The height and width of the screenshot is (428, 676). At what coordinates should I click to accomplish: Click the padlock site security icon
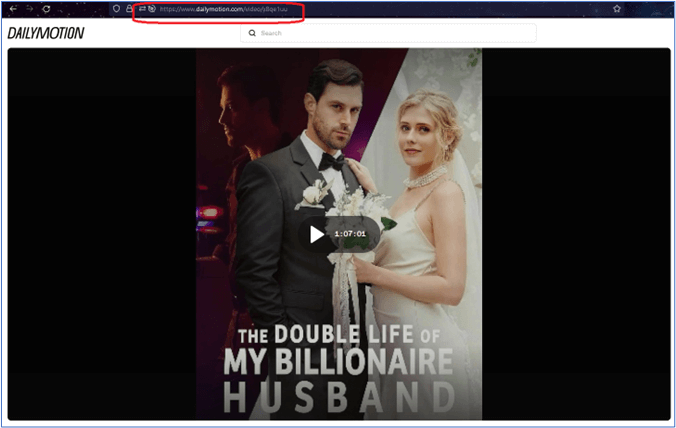point(129,9)
